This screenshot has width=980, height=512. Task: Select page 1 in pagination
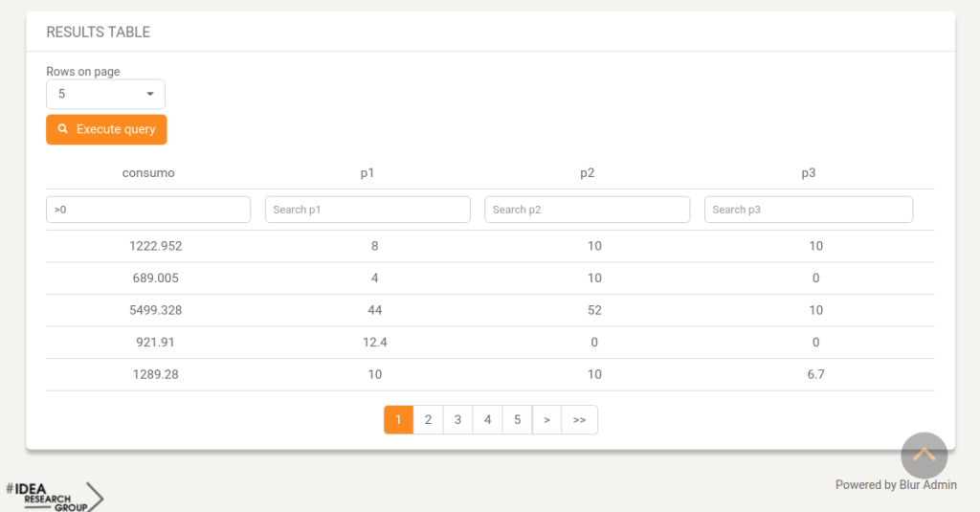[398, 419]
